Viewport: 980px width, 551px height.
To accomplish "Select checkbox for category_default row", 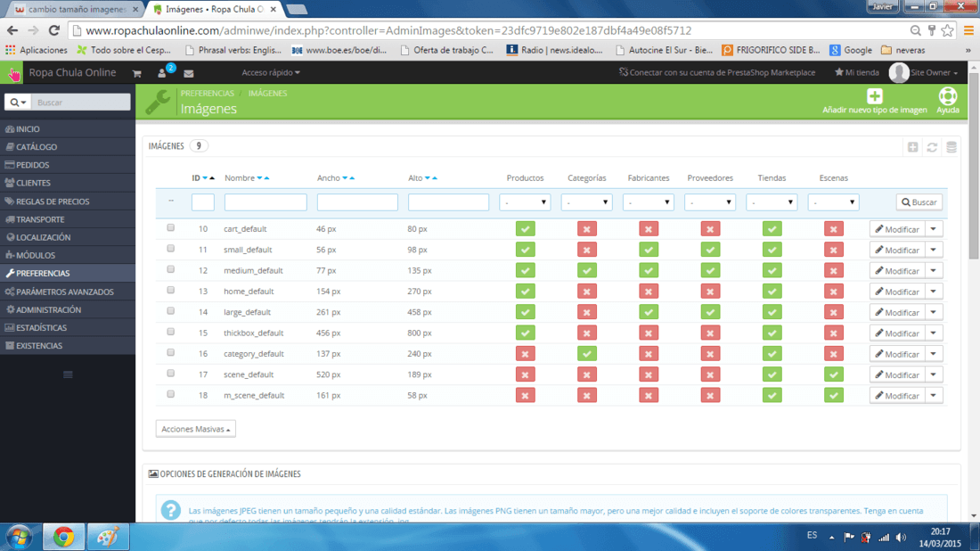I will (x=171, y=353).
